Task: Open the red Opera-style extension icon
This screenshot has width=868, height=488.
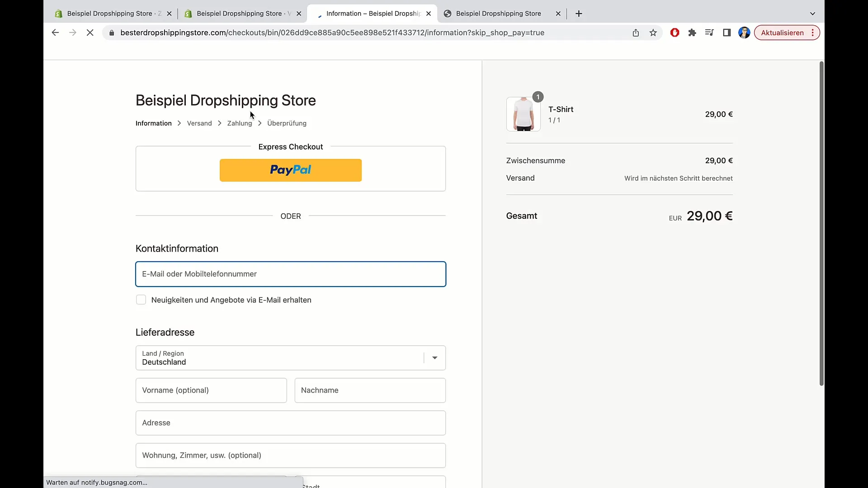Action: [x=675, y=33]
